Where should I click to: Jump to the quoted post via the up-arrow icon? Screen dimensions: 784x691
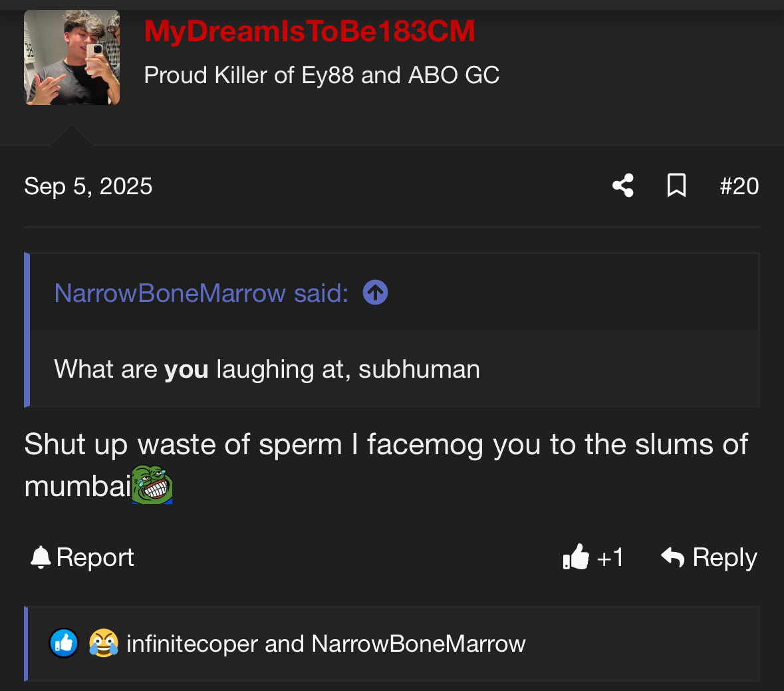376,293
